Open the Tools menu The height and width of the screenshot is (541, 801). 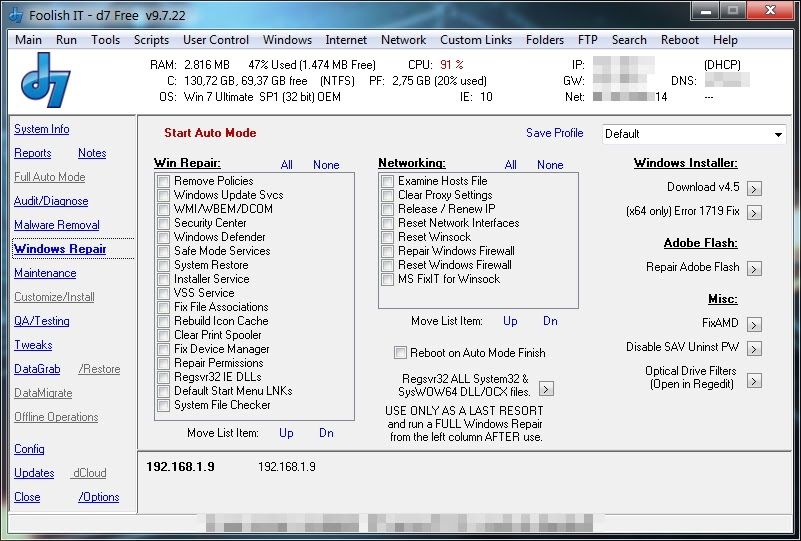click(x=105, y=40)
